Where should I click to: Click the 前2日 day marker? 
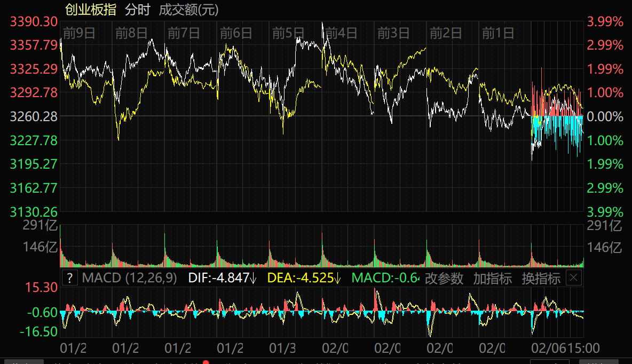[446, 33]
